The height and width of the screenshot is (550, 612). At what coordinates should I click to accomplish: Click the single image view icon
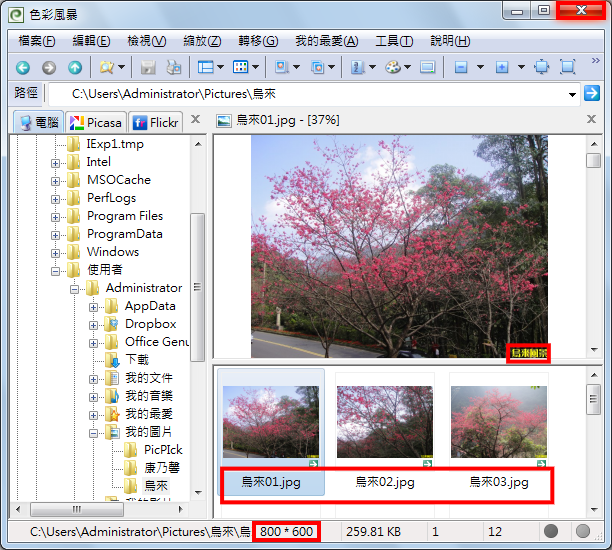(281, 67)
